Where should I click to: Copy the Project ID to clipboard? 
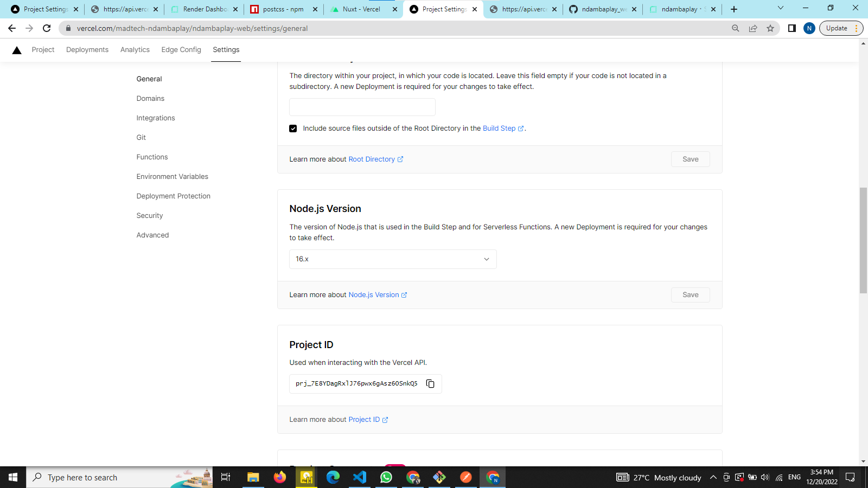tap(430, 384)
